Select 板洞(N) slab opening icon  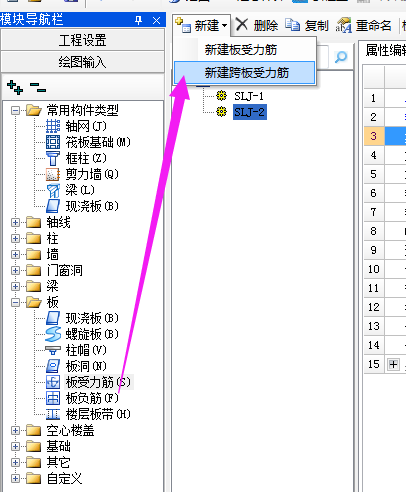tap(53, 366)
